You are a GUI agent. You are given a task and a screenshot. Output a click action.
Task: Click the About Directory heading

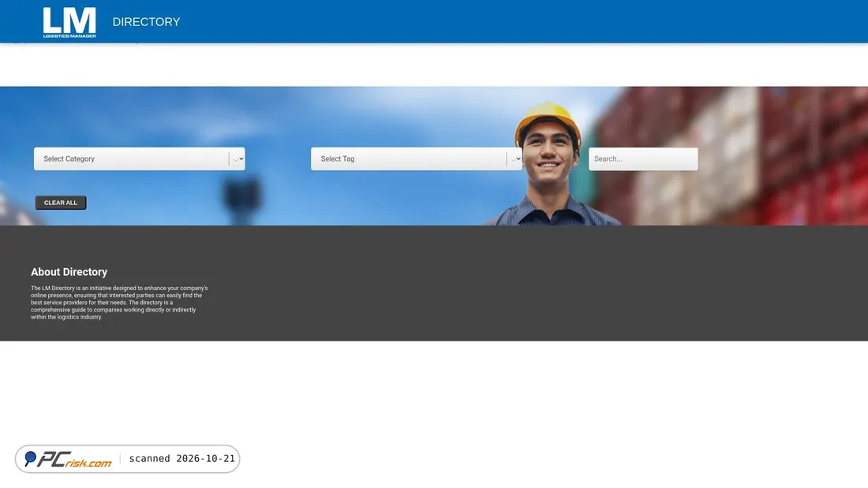pyautogui.click(x=69, y=272)
